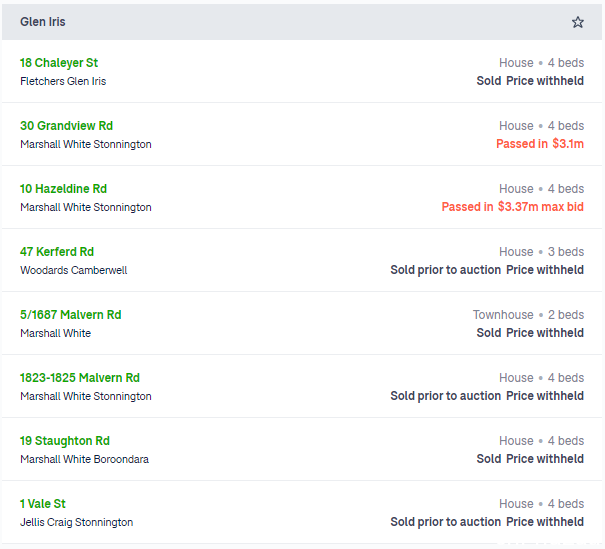Open the 18 Chaleyer St listing

[59, 63]
